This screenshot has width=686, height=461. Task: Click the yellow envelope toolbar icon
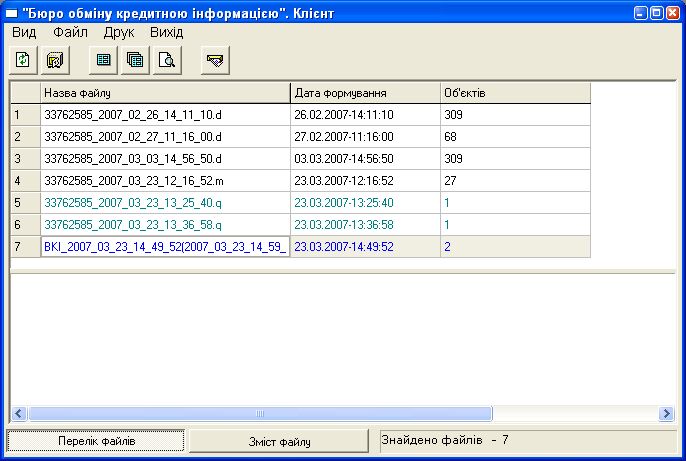point(215,60)
